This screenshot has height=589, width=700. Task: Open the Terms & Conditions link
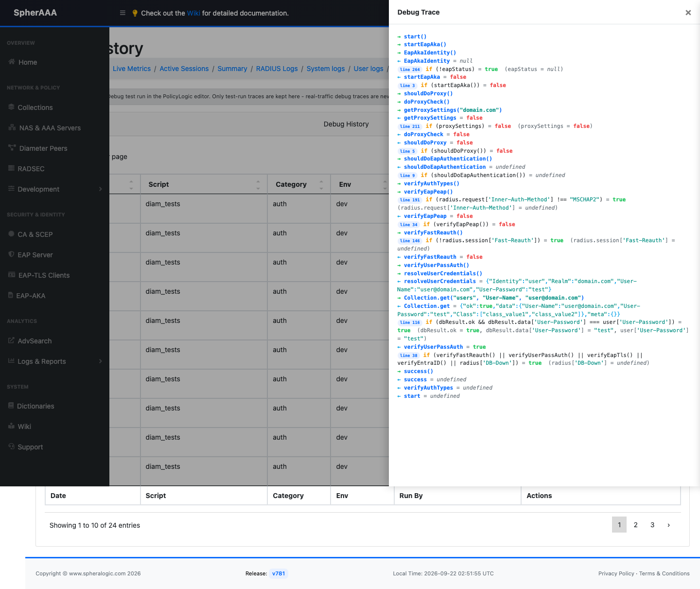(x=665, y=573)
